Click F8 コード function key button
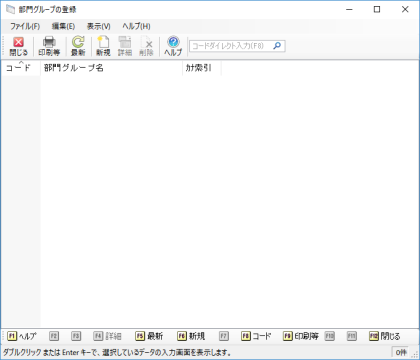The width and height of the screenshot is (420, 360). click(256, 336)
